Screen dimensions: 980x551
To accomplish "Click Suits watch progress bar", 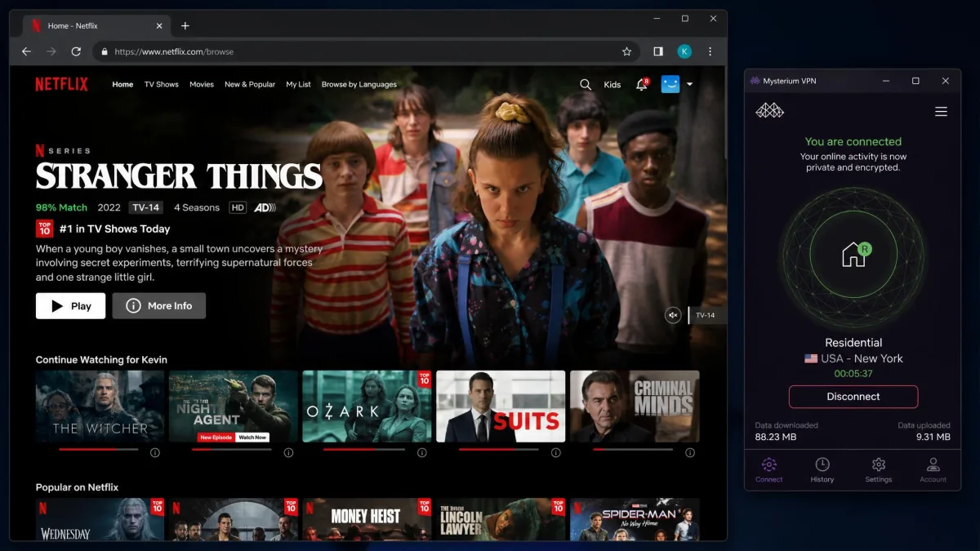I will click(499, 450).
